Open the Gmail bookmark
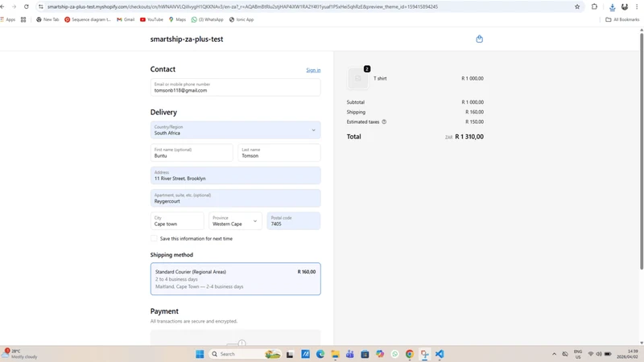The height and width of the screenshot is (362, 644). click(126, 19)
